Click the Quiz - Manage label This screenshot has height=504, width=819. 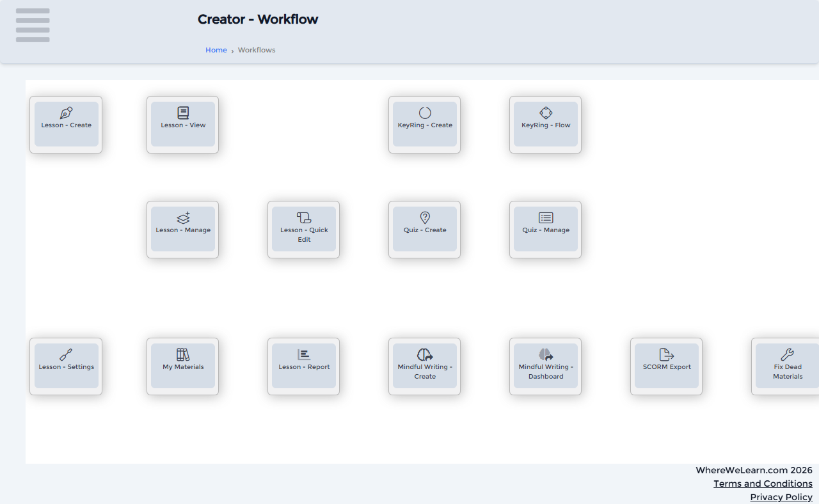click(546, 230)
